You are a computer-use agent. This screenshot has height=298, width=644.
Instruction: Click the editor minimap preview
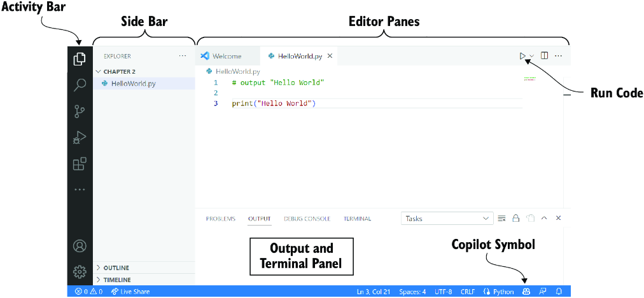point(530,78)
